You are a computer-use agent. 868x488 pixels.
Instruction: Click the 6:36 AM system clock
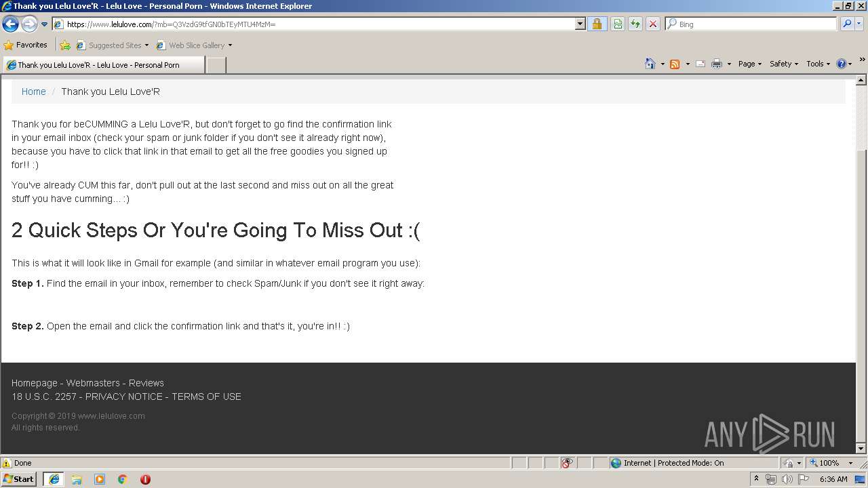833,479
